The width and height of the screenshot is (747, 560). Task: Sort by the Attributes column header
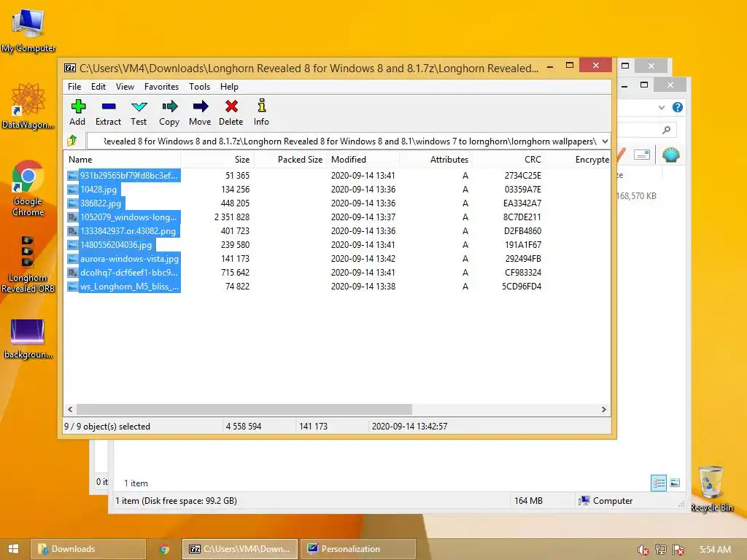click(436, 160)
